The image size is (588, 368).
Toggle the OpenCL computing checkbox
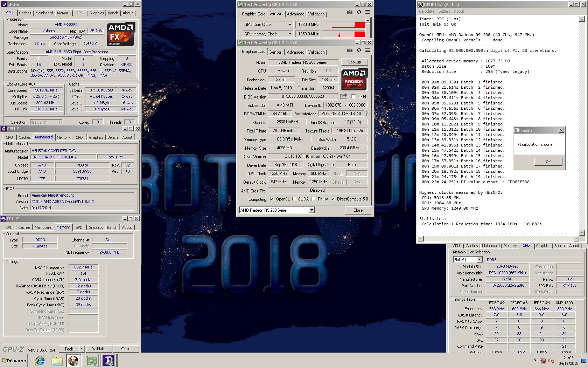tap(272, 199)
